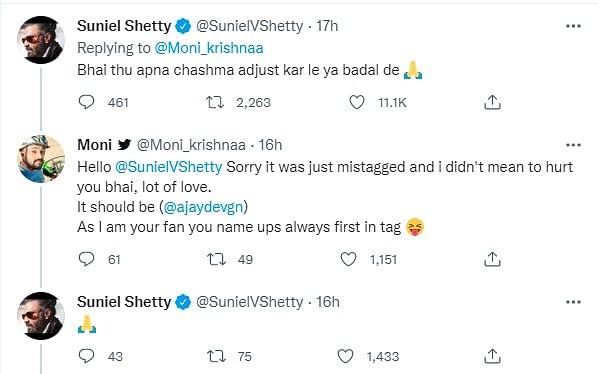Open @SunielVShetty mention in Moni's tweet
598x374 pixels.
tap(169, 167)
